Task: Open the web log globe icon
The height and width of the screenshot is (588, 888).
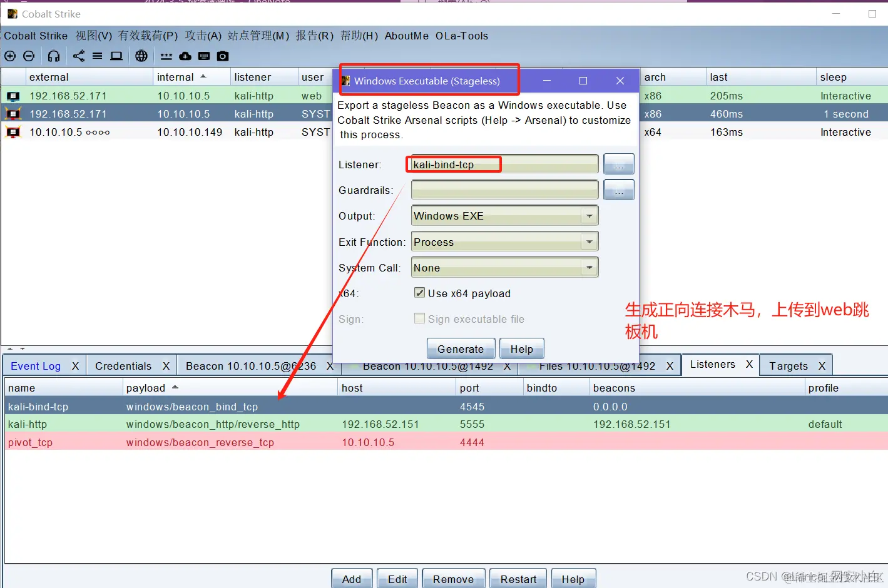Action: coord(141,56)
